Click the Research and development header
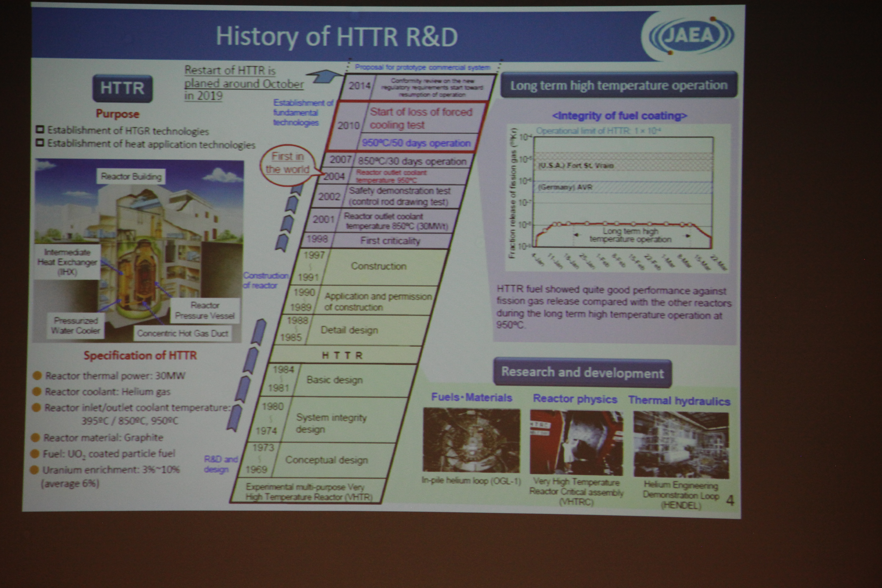This screenshot has width=882, height=588. click(582, 372)
